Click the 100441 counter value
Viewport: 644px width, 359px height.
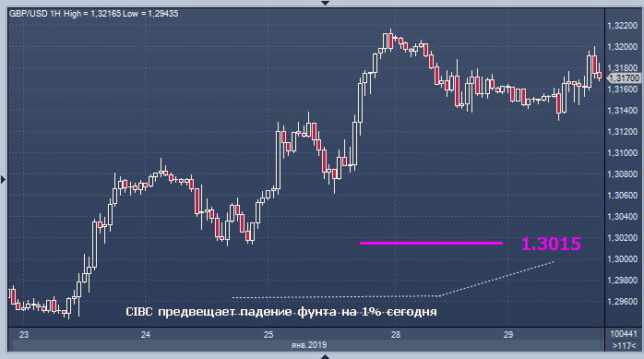(x=624, y=334)
